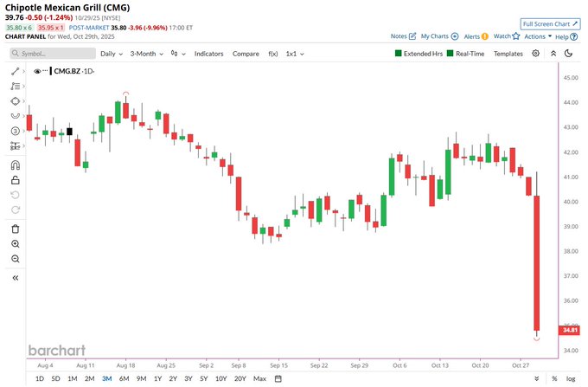
Task: Expand the bottom panel double-down chevron
Action: coord(537,378)
